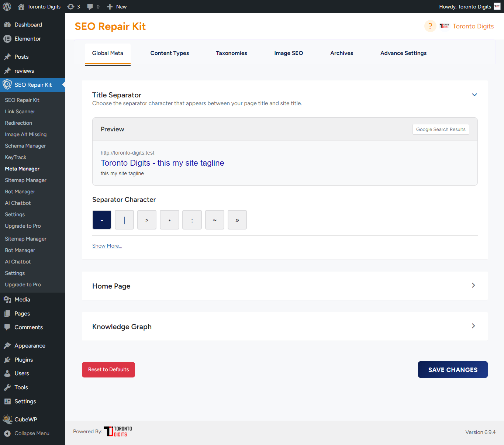Open Elementor from the sidebar
Image resolution: width=504 pixels, height=445 pixels.
(28, 39)
